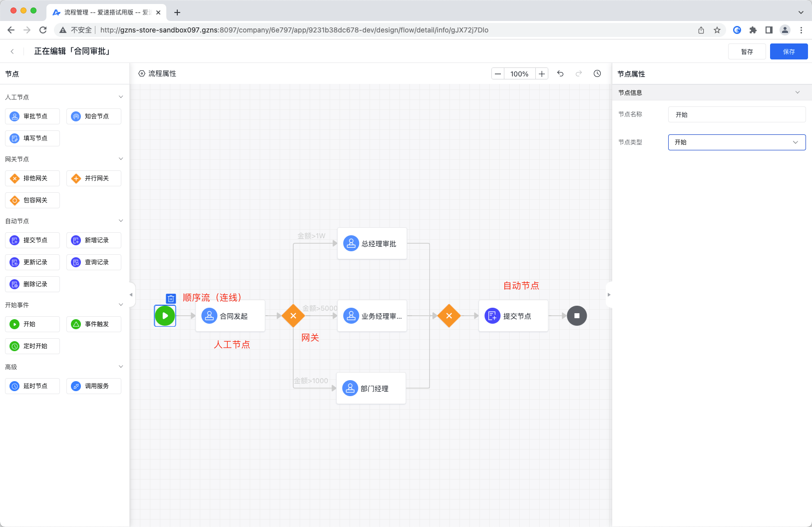Select the 事件触发 start event
The image size is (812, 527).
tap(93, 324)
